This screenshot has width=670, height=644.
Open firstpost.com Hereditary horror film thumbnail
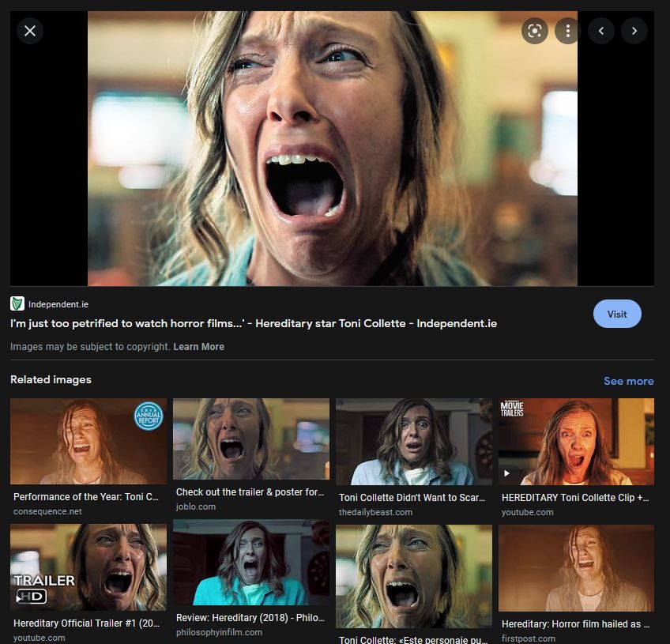coord(576,568)
